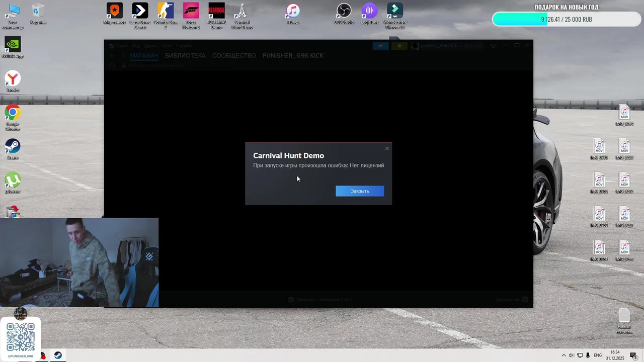Image resolution: width=644 pixels, height=362 pixels.
Task: Select the Counter-Strike 2 desktop icon
Action: click(x=166, y=16)
